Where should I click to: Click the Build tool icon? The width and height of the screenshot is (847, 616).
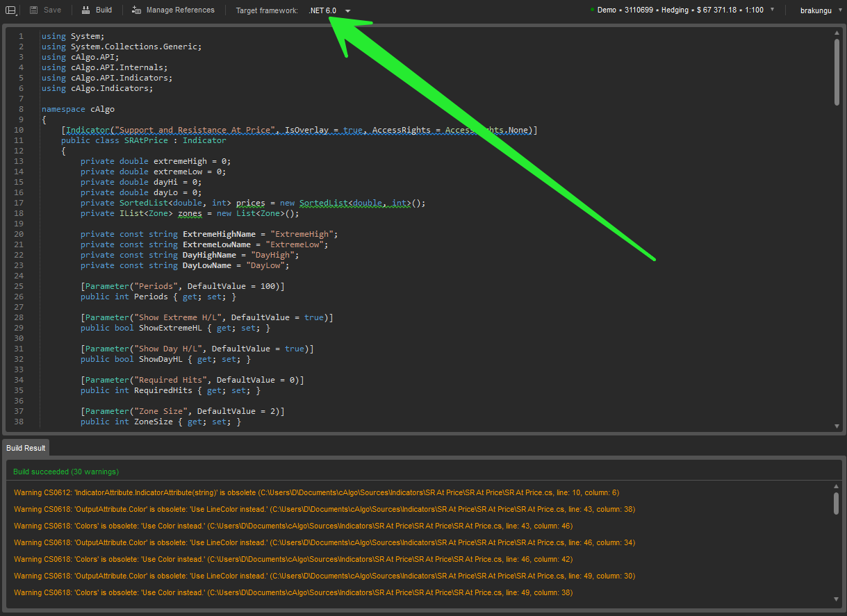85,10
